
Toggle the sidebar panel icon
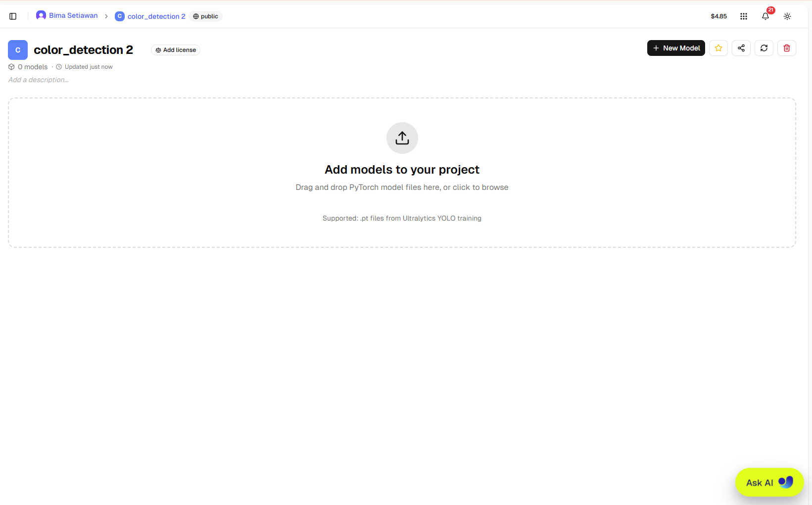click(13, 16)
